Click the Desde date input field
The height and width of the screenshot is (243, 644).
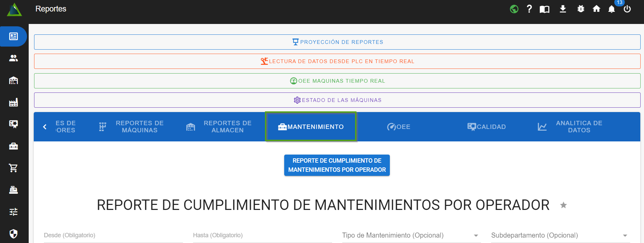pos(113,235)
